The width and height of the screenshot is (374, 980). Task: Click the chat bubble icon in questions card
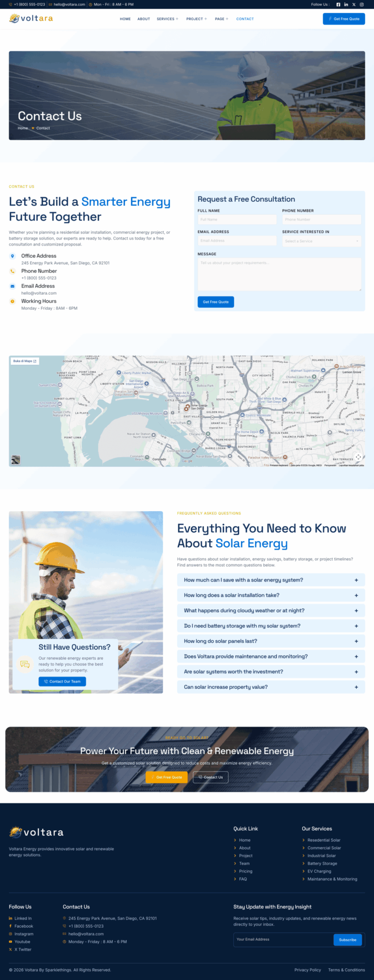tap(25, 664)
